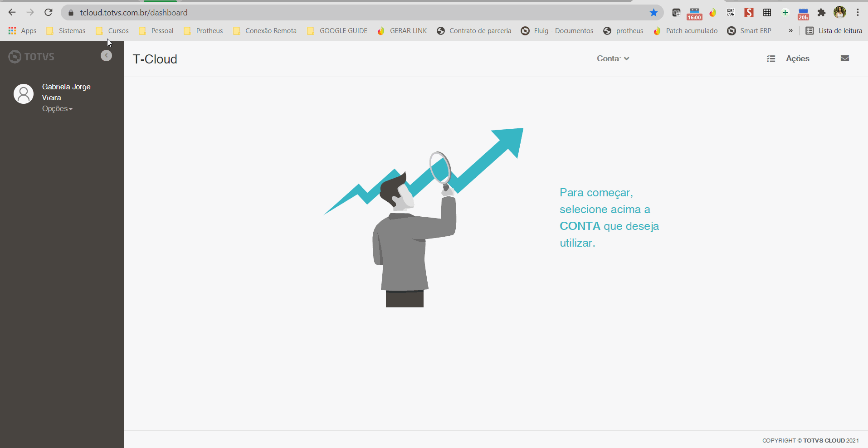Click the red S extension icon
868x448 pixels.
[749, 13]
